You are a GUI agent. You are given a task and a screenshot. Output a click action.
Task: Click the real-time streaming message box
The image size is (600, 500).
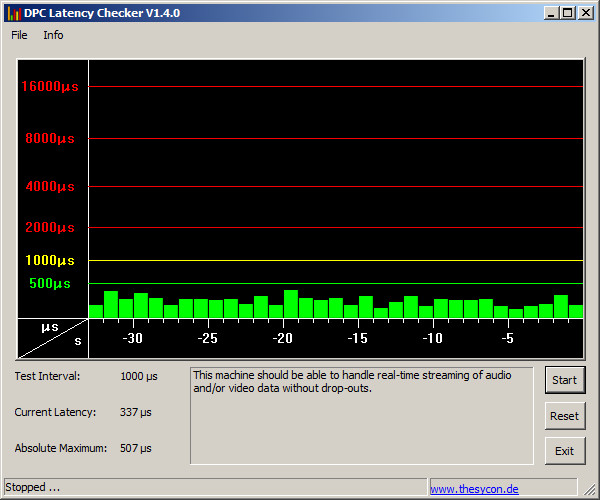[x=362, y=416]
